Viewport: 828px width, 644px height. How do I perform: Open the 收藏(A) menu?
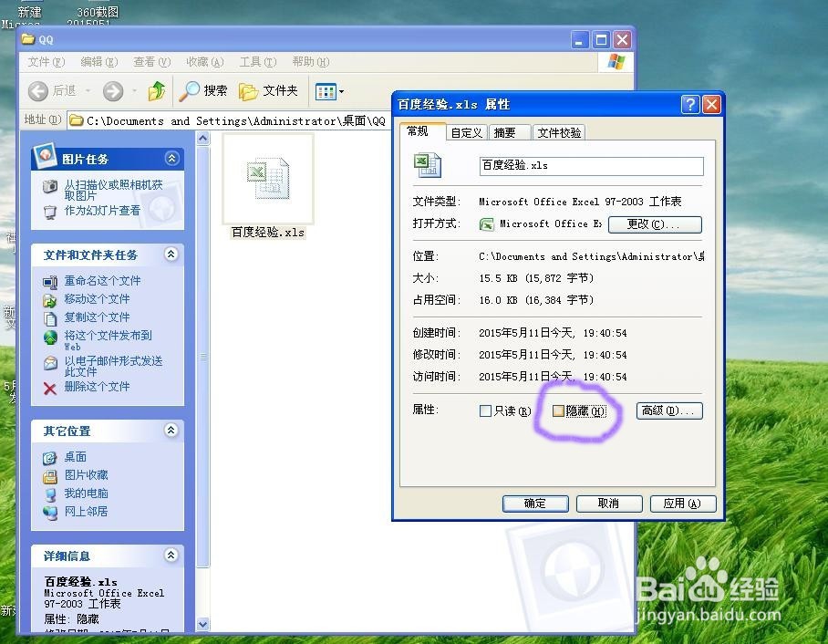coord(205,62)
